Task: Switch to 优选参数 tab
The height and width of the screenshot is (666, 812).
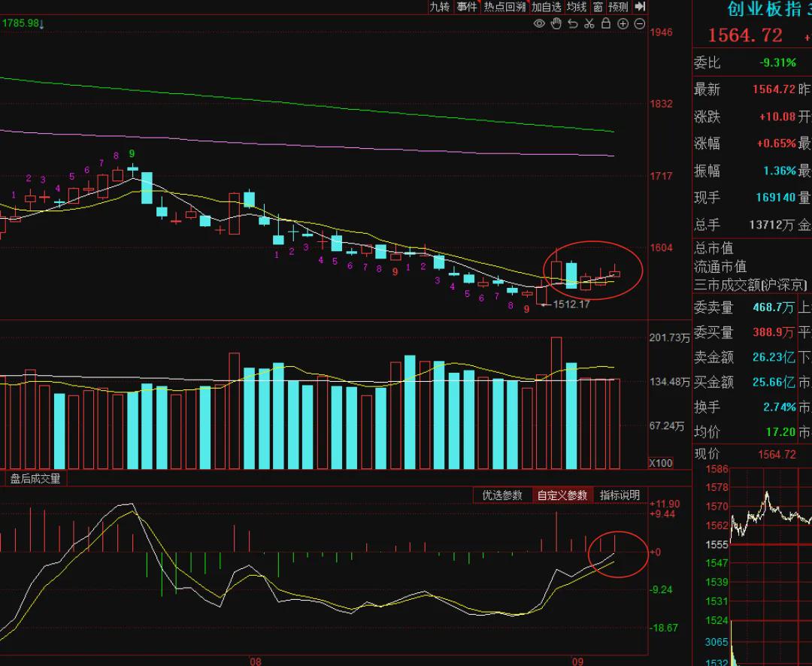Action: pos(502,495)
